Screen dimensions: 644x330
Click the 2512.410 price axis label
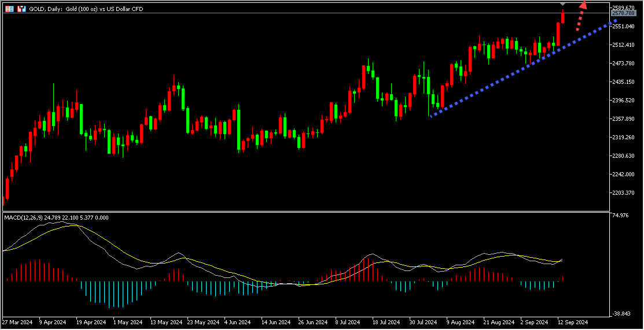pyautogui.click(x=623, y=45)
